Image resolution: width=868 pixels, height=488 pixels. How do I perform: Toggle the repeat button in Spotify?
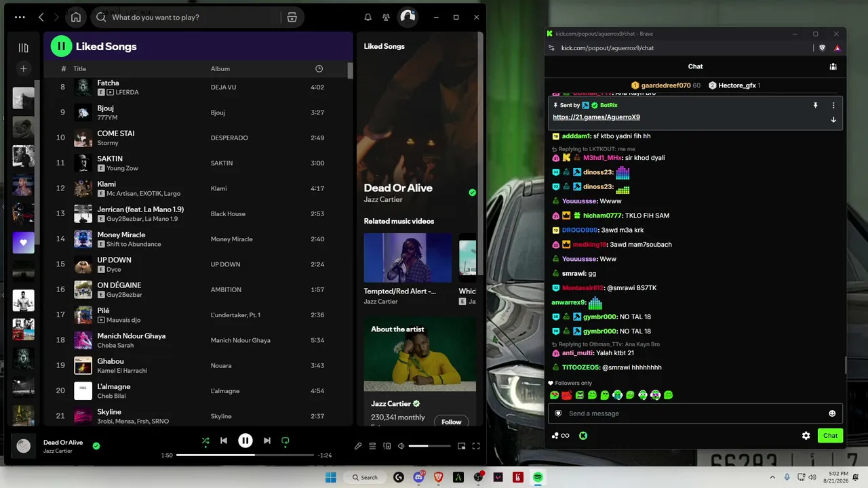click(x=285, y=441)
